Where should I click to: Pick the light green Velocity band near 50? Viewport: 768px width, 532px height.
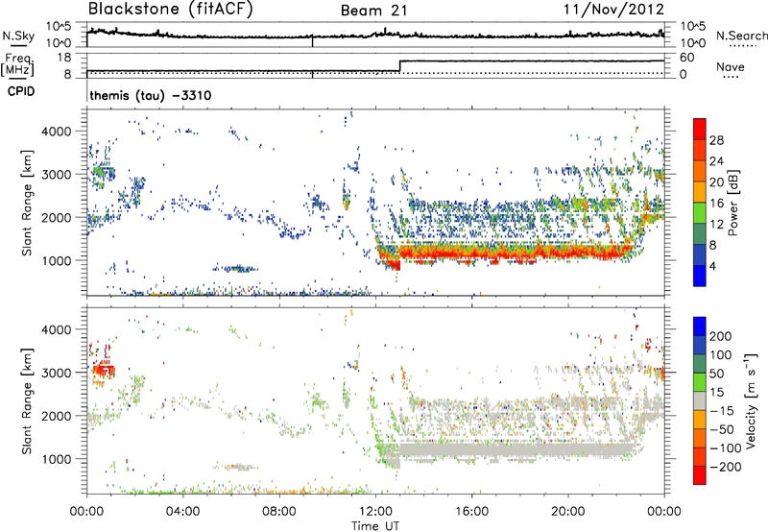pos(700,382)
